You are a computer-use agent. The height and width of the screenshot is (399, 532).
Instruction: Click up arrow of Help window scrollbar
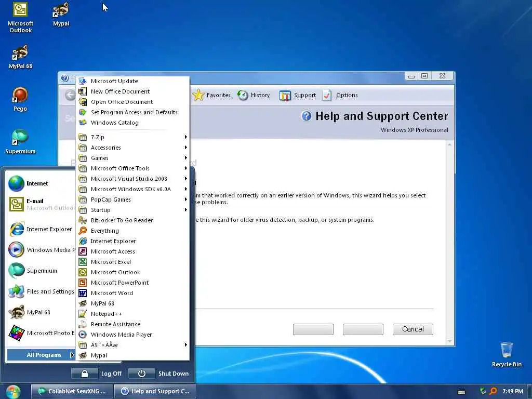[x=449, y=145]
